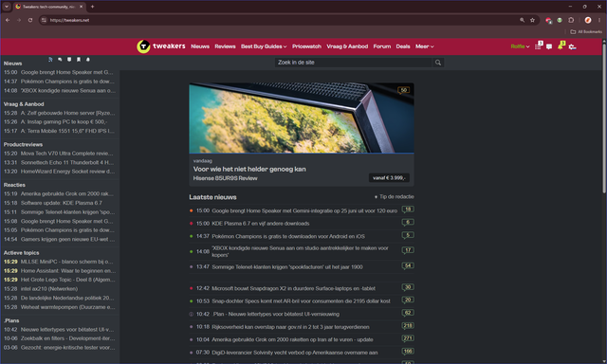This screenshot has height=364, width=607.
Task: Open the Chrome three-dot menu
Action: [x=599, y=20]
